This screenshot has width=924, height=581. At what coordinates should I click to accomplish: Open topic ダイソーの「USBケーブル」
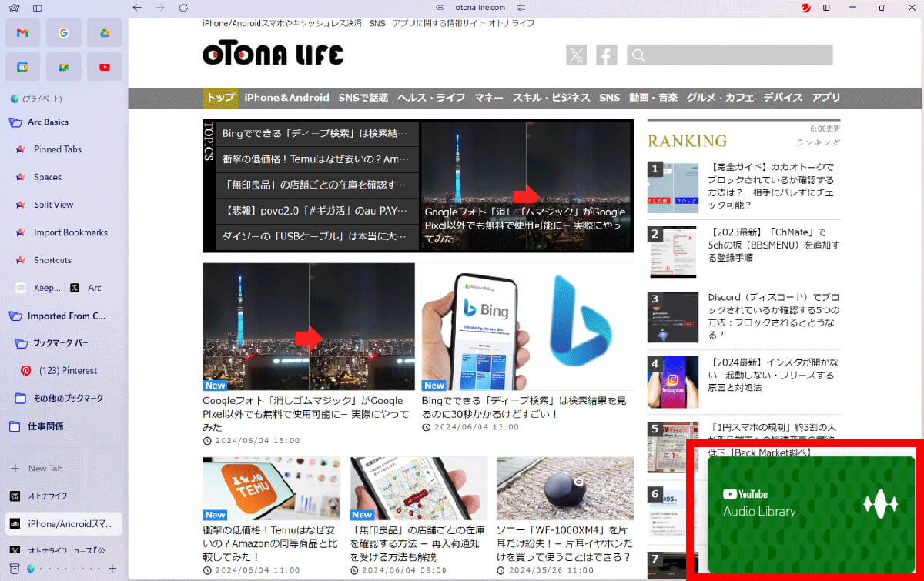[x=317, y=236]
